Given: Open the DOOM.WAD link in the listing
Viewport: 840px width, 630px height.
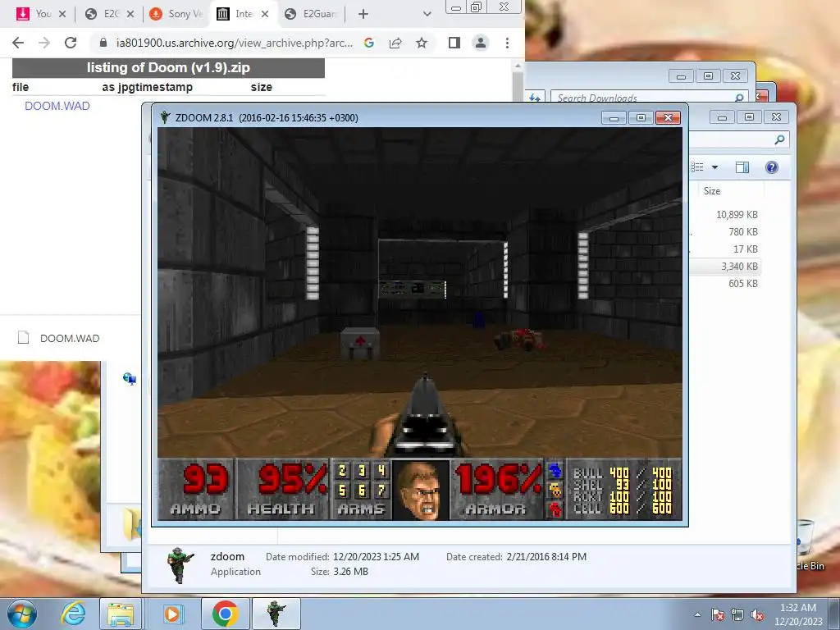Looking at the screenshot, I should click(x=57, y=106).
